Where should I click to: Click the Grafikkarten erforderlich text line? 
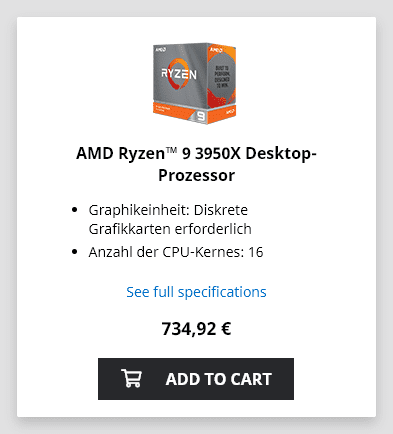pos(170,229)
